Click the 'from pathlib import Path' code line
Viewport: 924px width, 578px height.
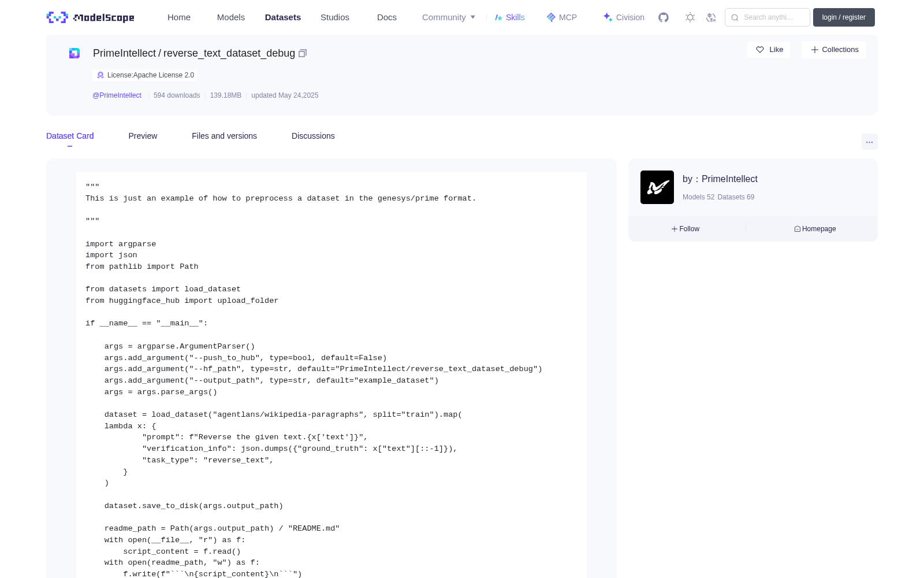click(142, 266)
